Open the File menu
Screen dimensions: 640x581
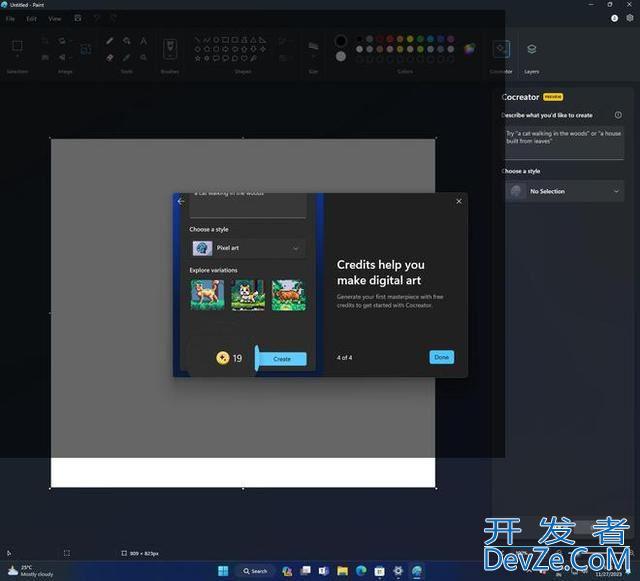tap(10, 19)
